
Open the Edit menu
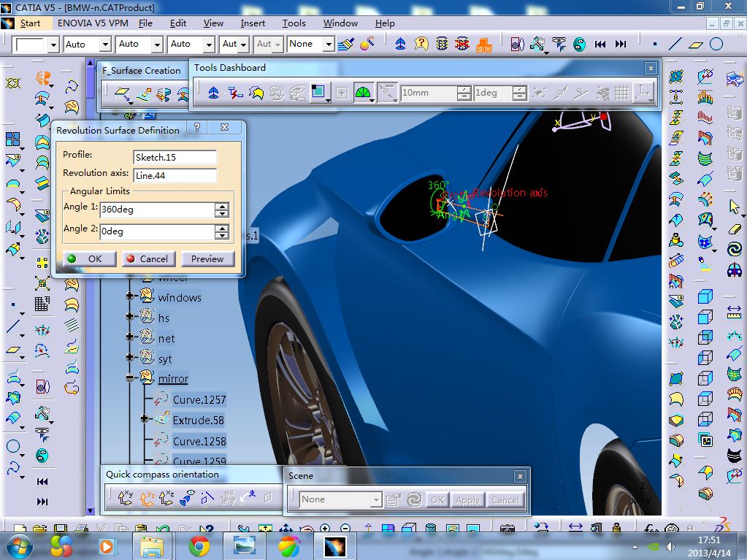coord(177,23)
